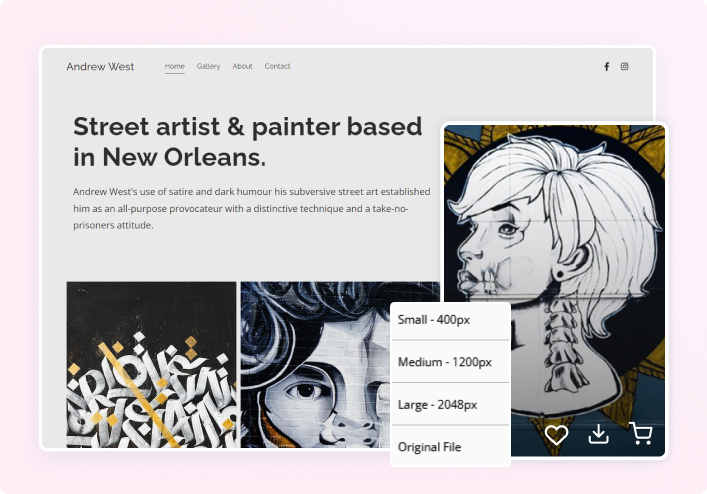This screenshot has width=707, height=494.
Task: Click the Facebook icon in header
Action: pos(606,67)
